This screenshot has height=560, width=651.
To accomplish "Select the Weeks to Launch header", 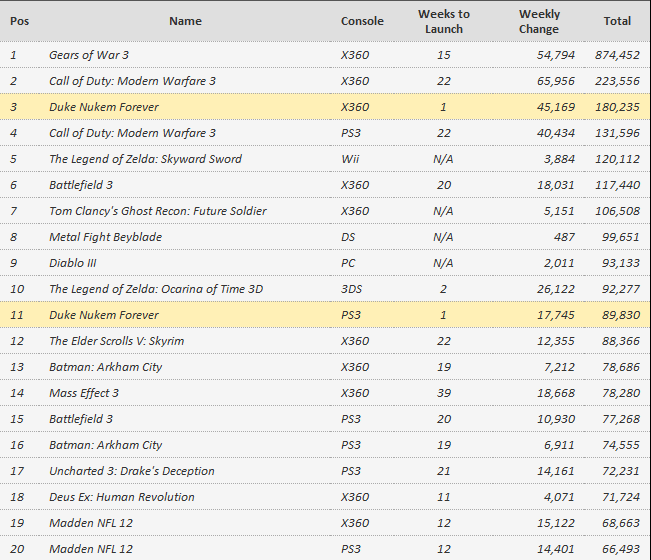I will 443,21.
